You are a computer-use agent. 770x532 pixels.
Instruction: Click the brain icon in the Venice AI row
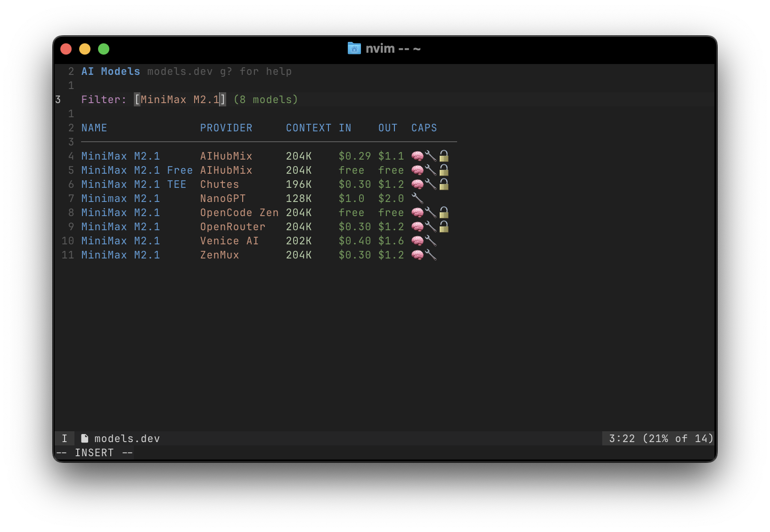tap(418, 241)
